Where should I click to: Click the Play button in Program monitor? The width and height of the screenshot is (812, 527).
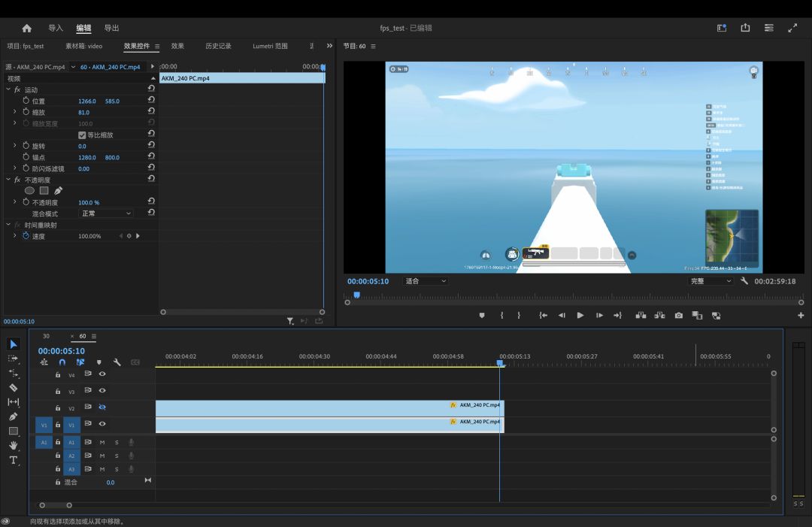(580, 316)
